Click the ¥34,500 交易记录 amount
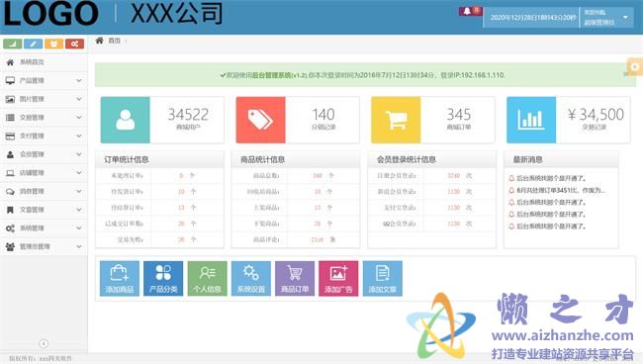 coord(596,115)
